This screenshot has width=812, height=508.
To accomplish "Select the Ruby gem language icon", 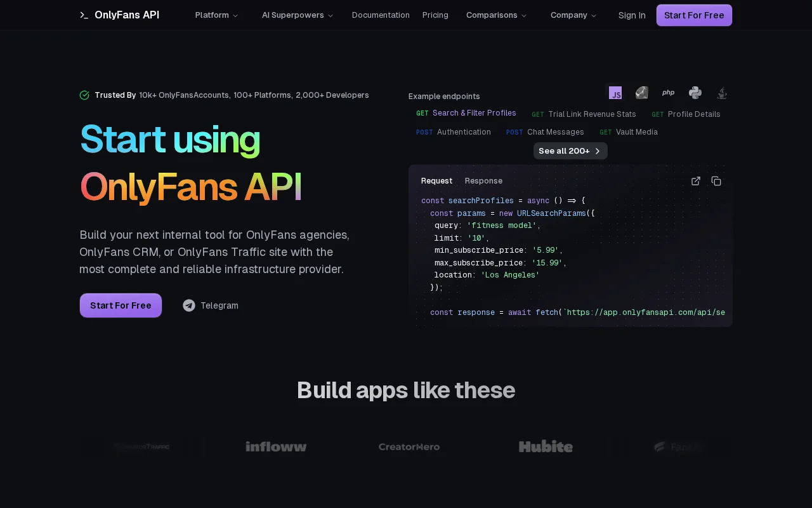I will coord(642,93).
